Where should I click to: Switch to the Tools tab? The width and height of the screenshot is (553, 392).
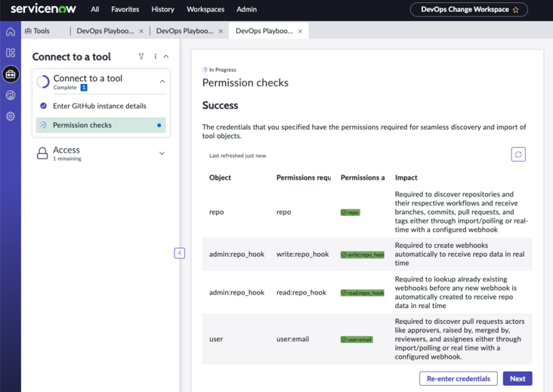click(37, 31)
